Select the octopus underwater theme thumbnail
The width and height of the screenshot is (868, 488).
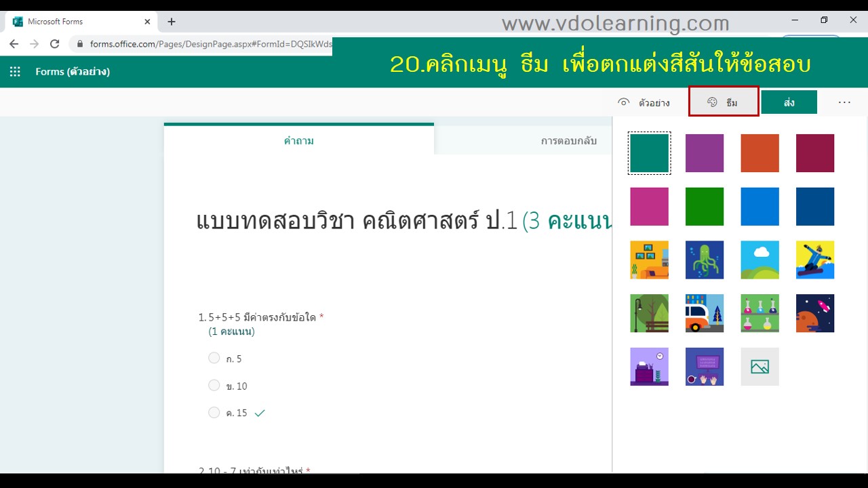tap(705, 260)
